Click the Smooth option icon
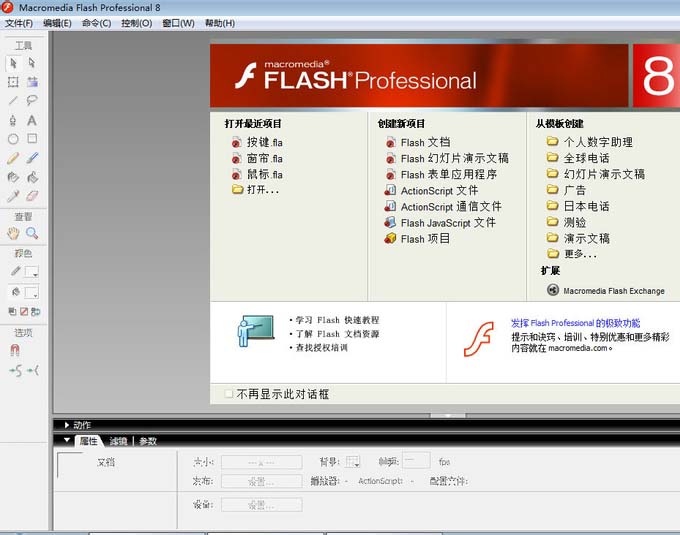 (x=15, y=371)
